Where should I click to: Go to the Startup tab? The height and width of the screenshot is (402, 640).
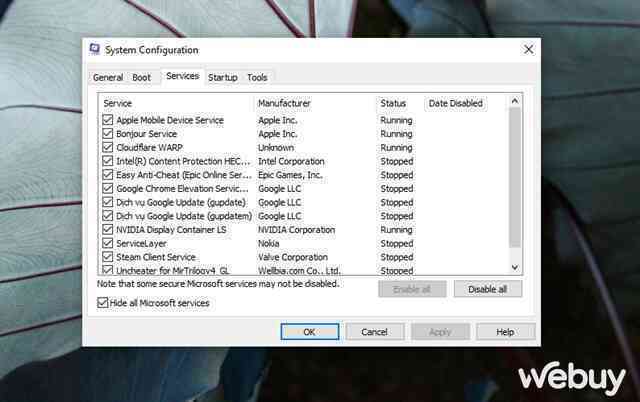point(222,77)
